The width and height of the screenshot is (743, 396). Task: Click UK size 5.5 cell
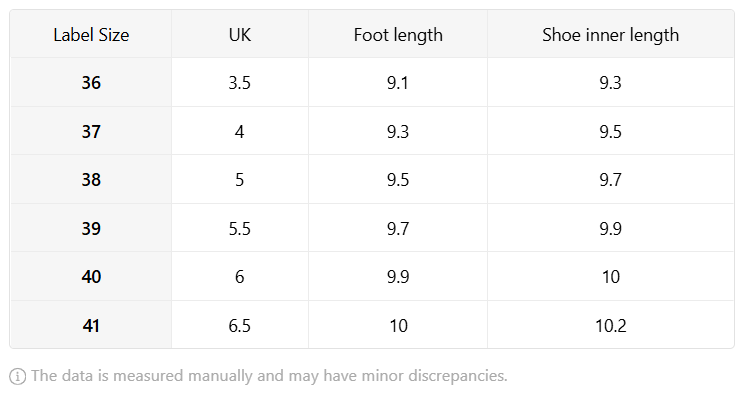[x=240, y=228]
